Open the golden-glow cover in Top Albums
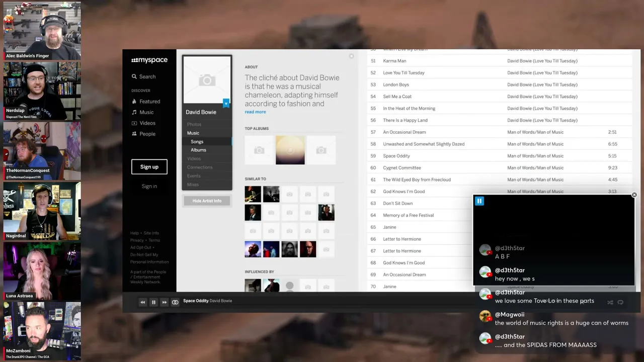Viewport: 644px width, 362px height. [290, 150]
